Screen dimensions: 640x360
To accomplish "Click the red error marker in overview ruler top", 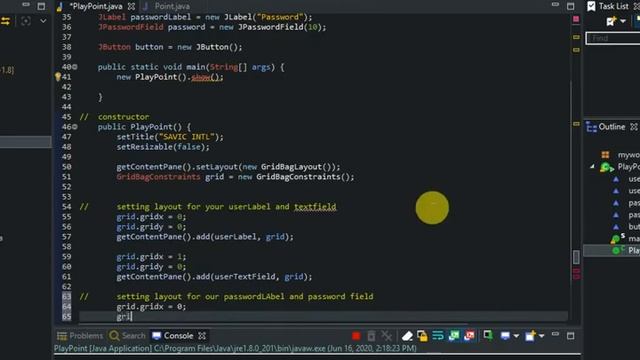I will click(576, 19).
